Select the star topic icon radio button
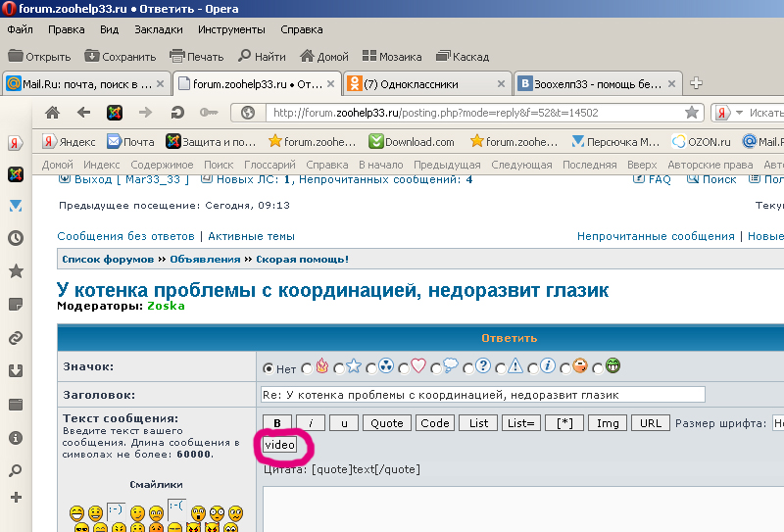784x532 pixels. [339, 367]
